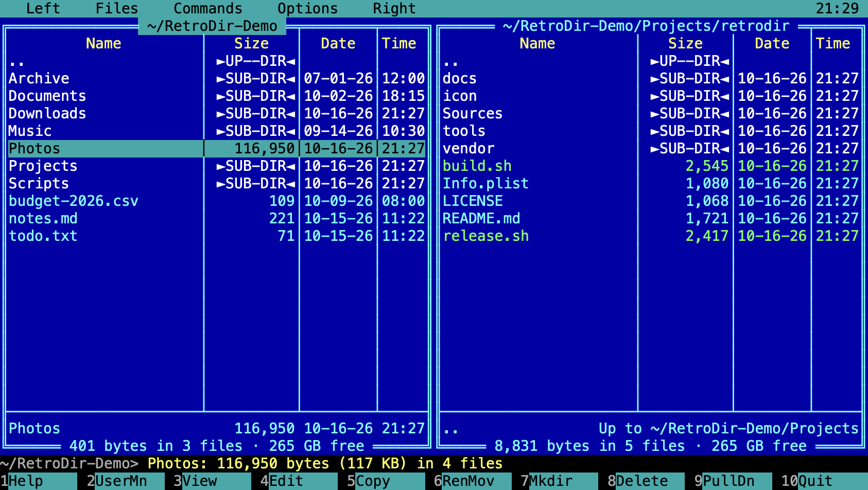Select the budget-2026.csv file
The image size is (868, 490).
coord(217,201)
